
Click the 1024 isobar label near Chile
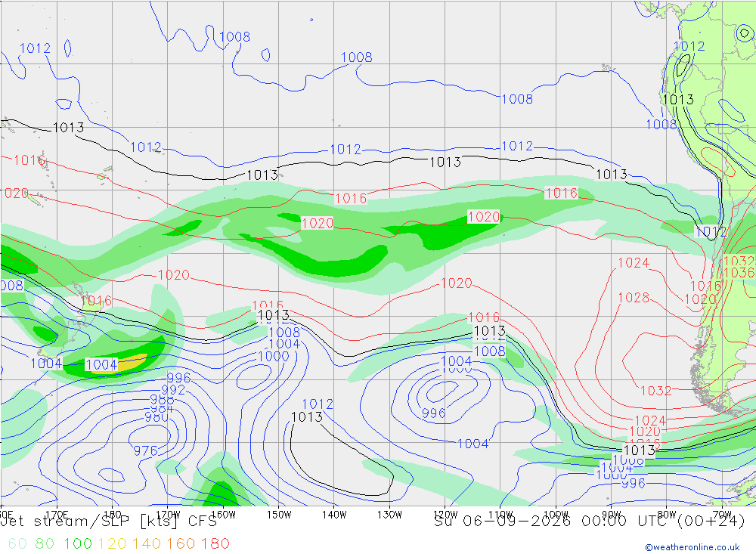coord(634,263)
